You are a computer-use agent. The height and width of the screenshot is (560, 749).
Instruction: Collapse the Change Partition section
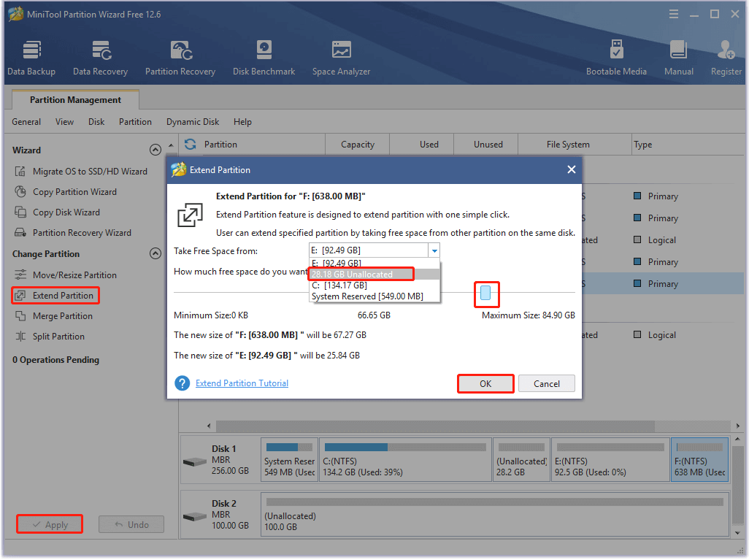tap(155, 254)
